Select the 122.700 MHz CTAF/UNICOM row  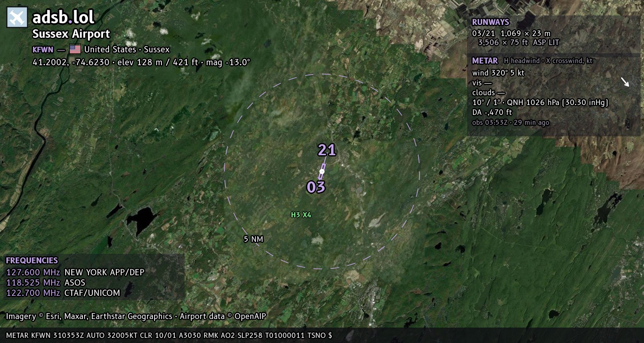[x=63, y=293]
